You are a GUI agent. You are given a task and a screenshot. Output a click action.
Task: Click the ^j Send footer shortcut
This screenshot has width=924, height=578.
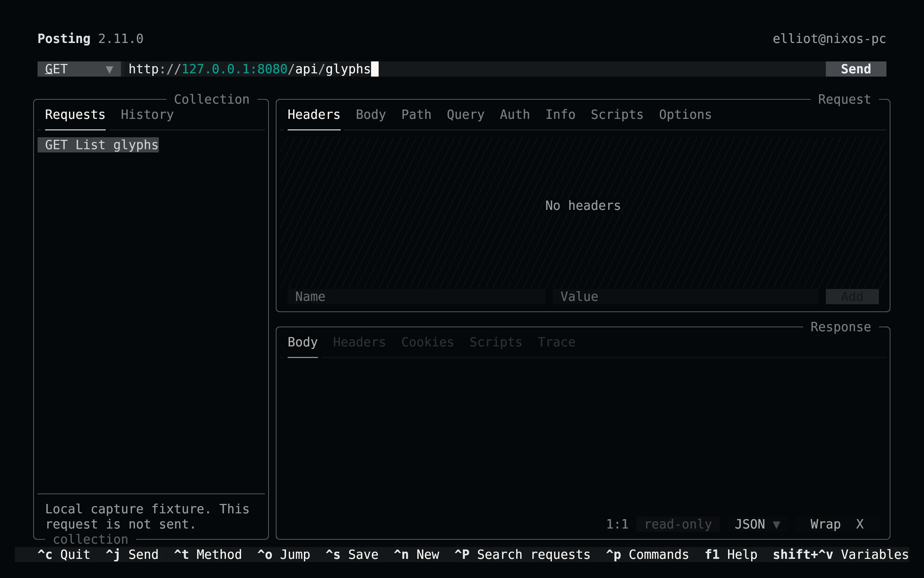[x=132, y=554]
